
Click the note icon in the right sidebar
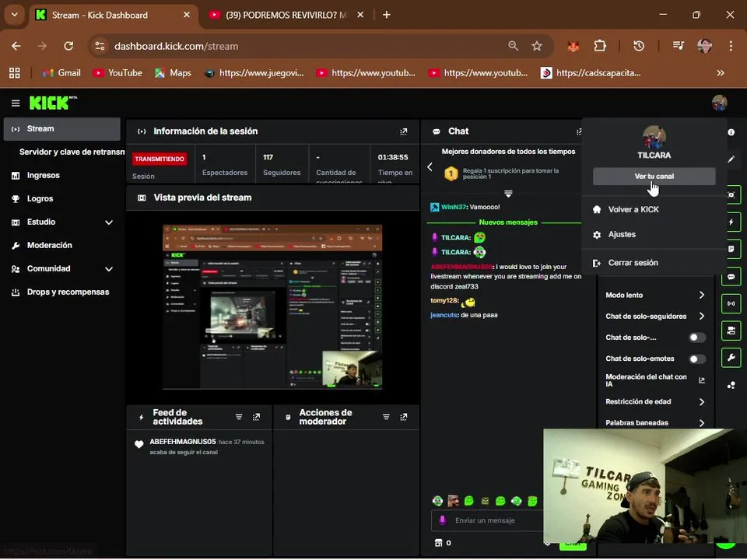pyautogui.click(x=731, y=249)
